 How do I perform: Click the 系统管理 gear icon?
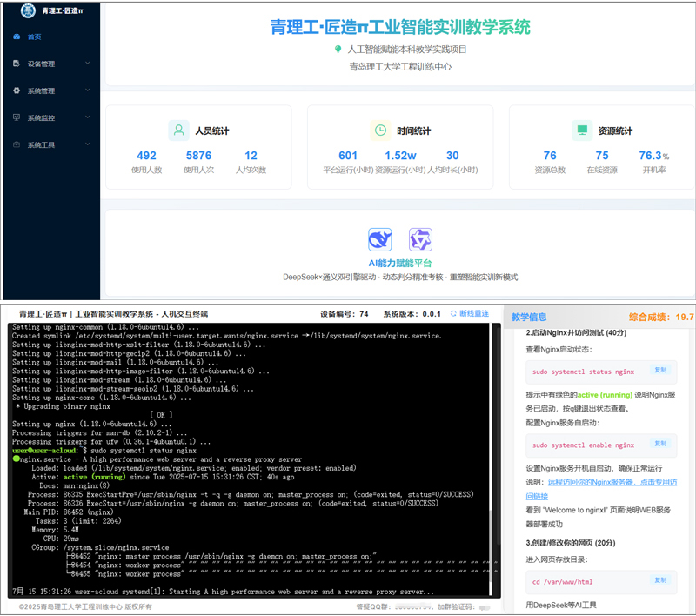17,90
